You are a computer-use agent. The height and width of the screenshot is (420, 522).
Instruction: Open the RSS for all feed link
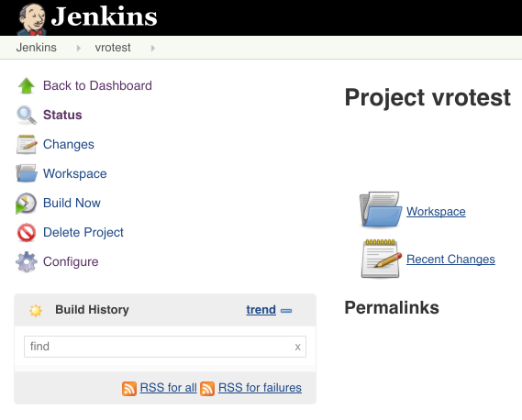click(x=168, y=388)
